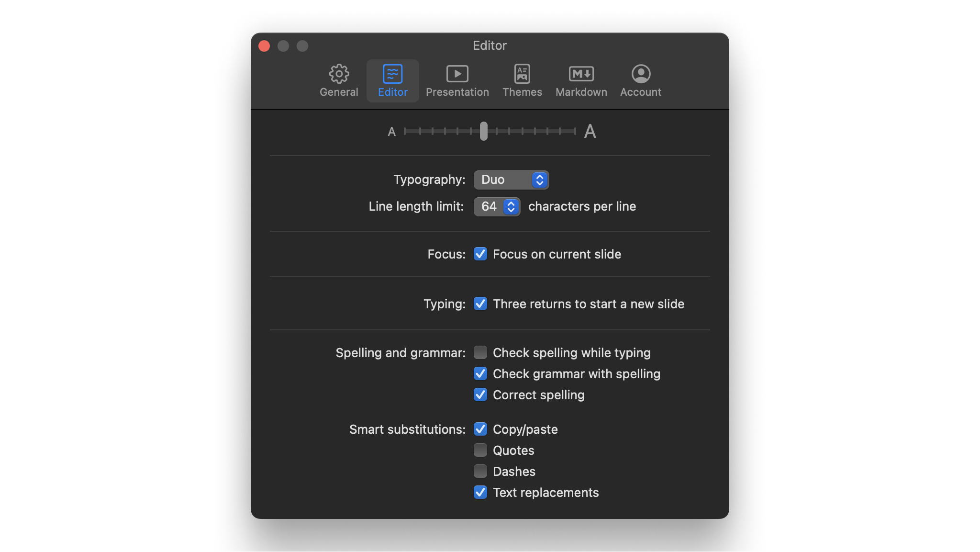This screenshot has width=980, height=552.
Task: Turn on Quotes smart substitution
Action: point(480,450)
